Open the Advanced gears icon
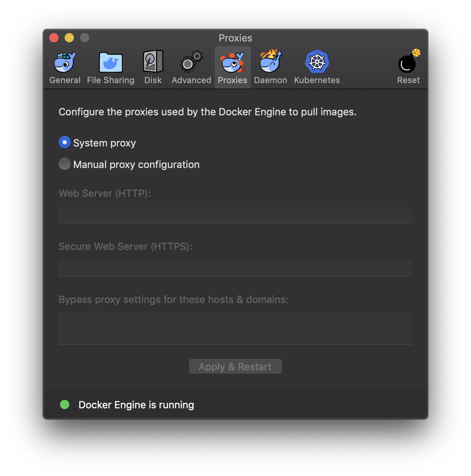Image resolution: width=471 pixels, height=476 pixels. click(191, 62)
